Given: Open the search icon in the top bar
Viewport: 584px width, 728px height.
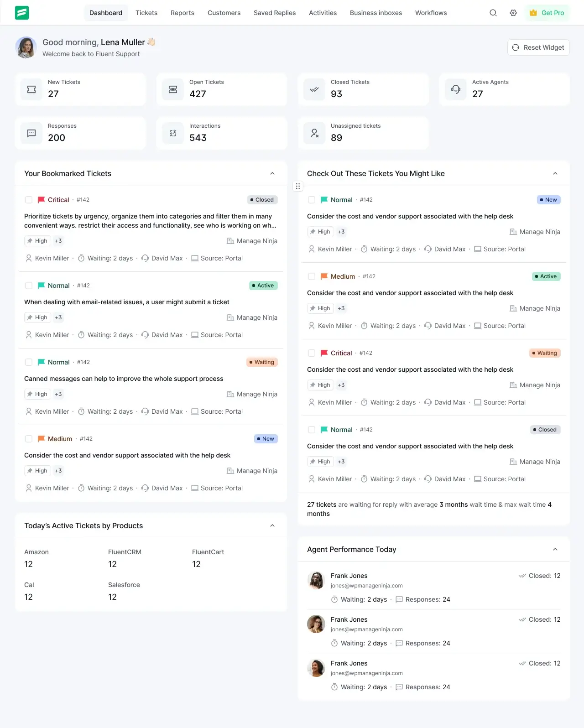Looking at the screenshot, I should 493,13.
